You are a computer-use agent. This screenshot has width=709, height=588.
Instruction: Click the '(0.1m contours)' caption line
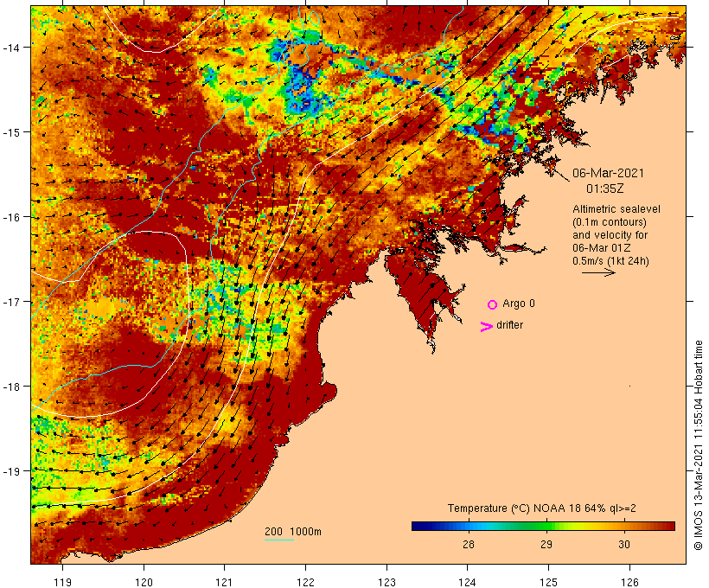610,222
